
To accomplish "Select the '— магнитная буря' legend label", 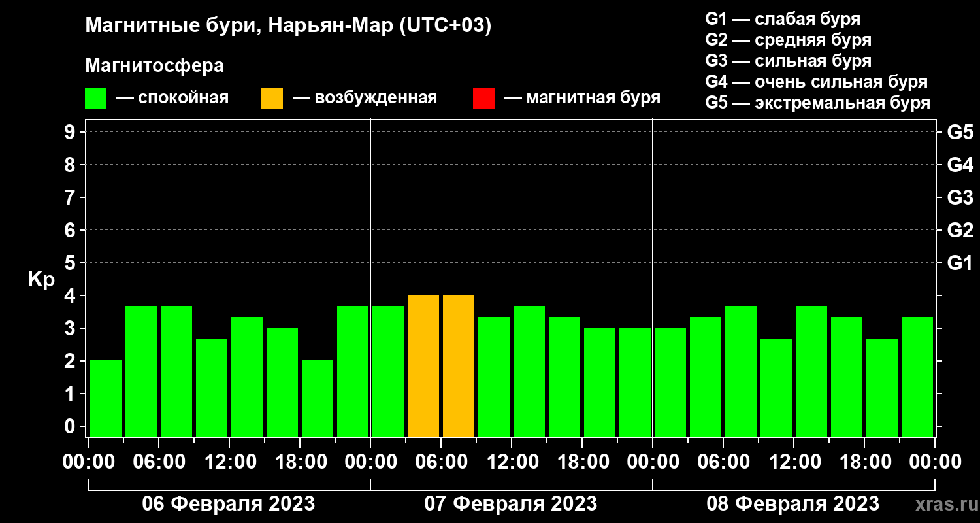I will (582, 98).
